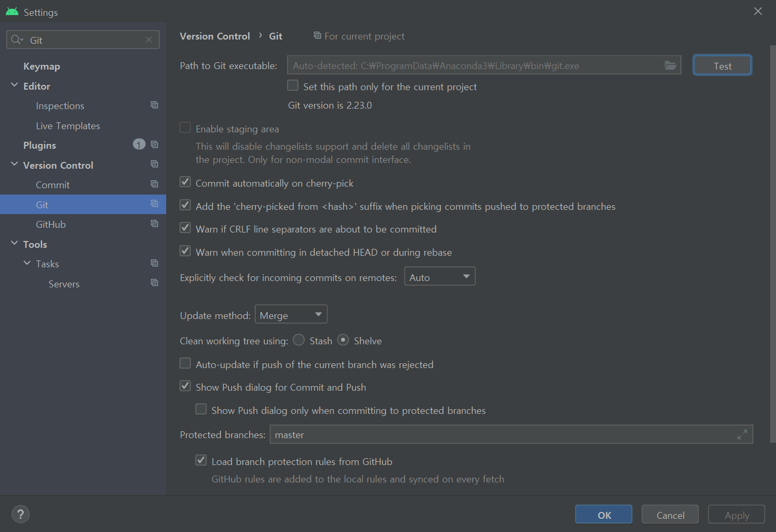776x532 pixels.
Task: Open Plugins settings page
Action: point(40,146)
